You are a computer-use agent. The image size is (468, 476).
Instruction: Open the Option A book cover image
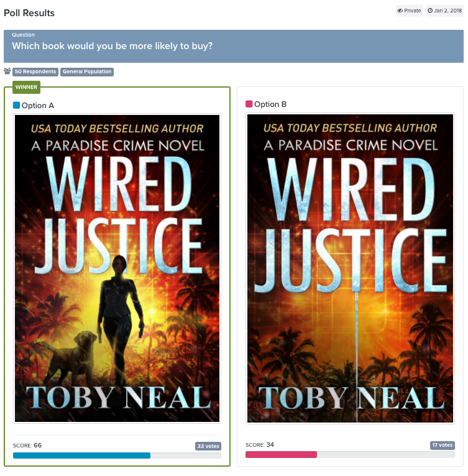tap(117, 268)
